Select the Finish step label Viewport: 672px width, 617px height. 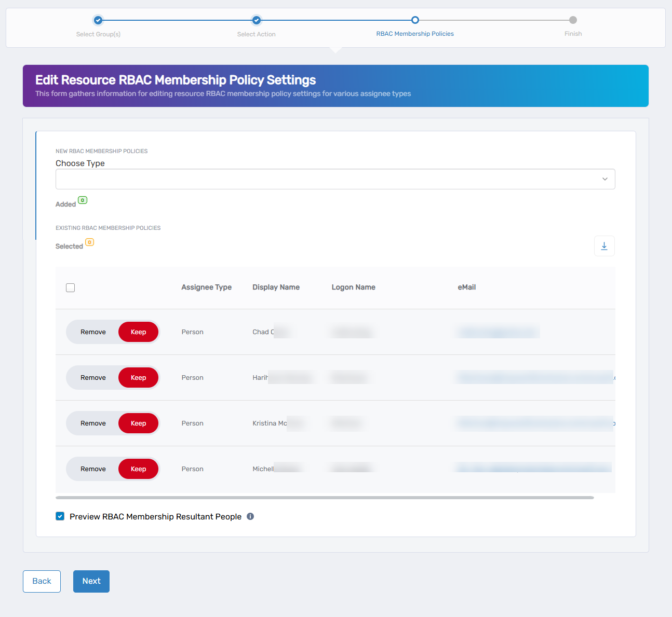tap(573, 34)
